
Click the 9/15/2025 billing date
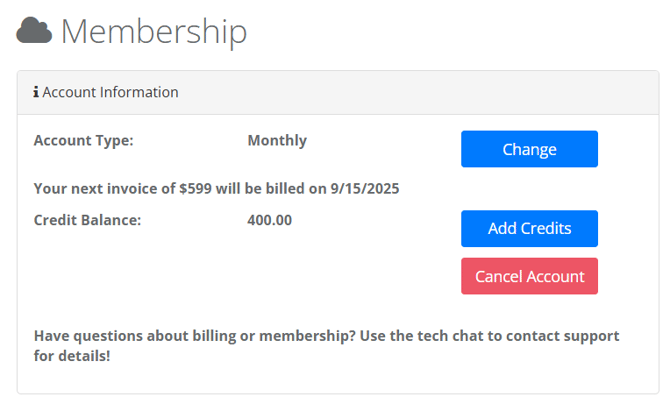tap(365, 189)
